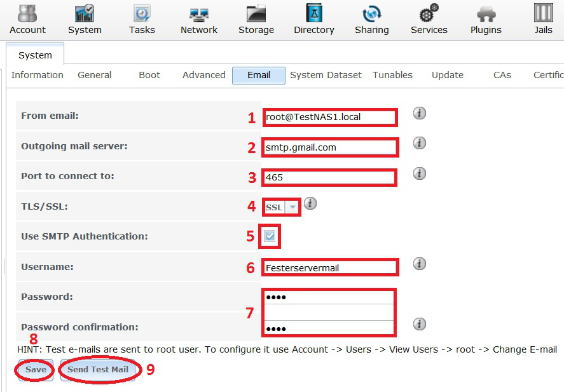Image resolution: width=564 pixels, height=392 pixels.
Task: Select the Tunables tab
Action: [x=392, y=75]
